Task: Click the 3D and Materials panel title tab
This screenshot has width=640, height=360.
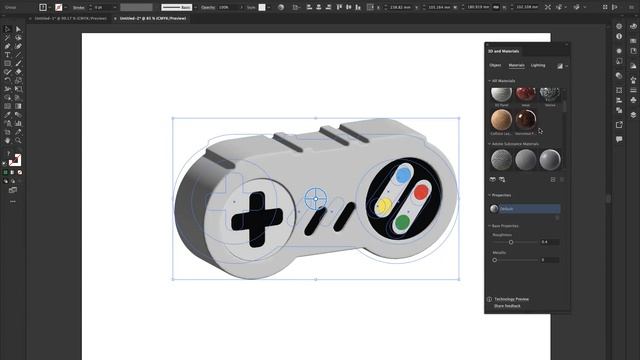Action: [x=503, y=51]
